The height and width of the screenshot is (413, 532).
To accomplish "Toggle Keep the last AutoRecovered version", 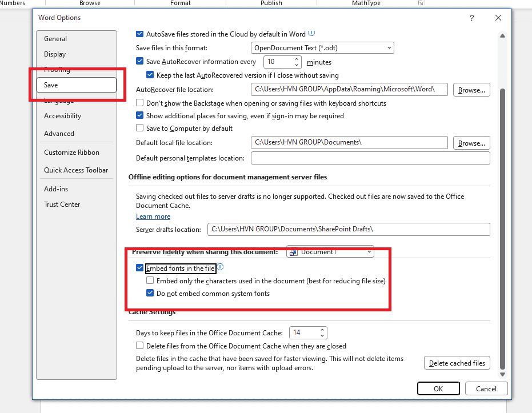I will coord(150,75).
